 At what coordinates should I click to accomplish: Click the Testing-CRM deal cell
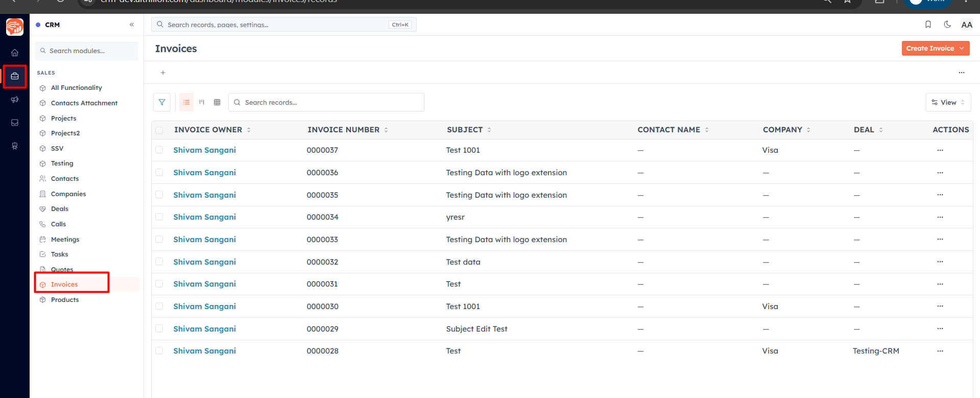pyautogui.click(x=876, y=351)
